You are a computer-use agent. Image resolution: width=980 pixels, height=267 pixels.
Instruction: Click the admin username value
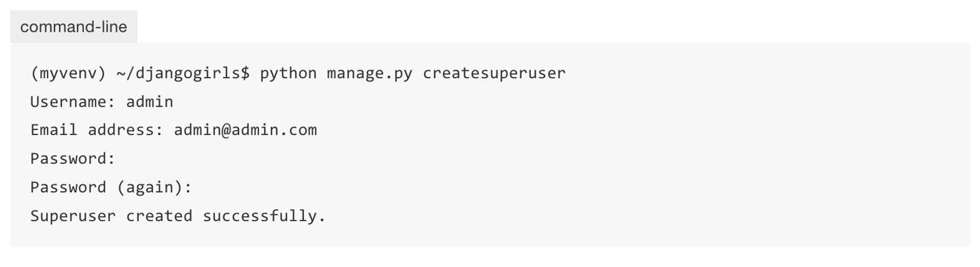click(x=150, y=102)
